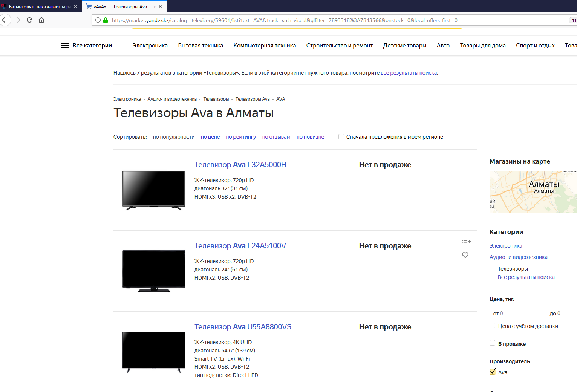The width and height of the screenshot is (577, 392).
Task: Add L24A5100V to comparison list icon
Action: point(466,243)
